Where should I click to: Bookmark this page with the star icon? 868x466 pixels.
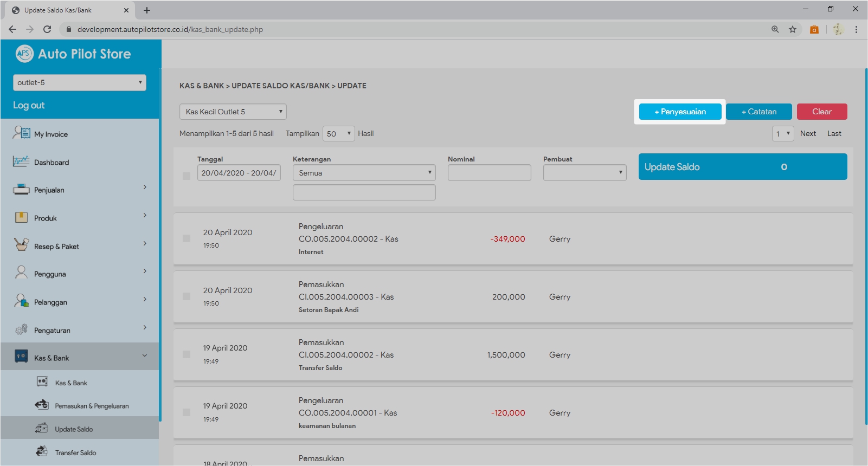[x=793, y=29]
